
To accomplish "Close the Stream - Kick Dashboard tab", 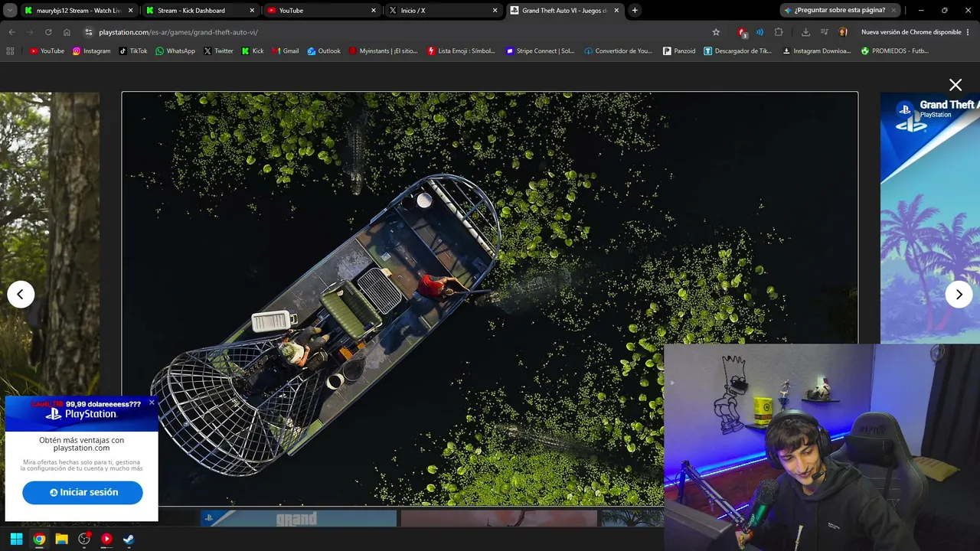I will tap(252, 11).
